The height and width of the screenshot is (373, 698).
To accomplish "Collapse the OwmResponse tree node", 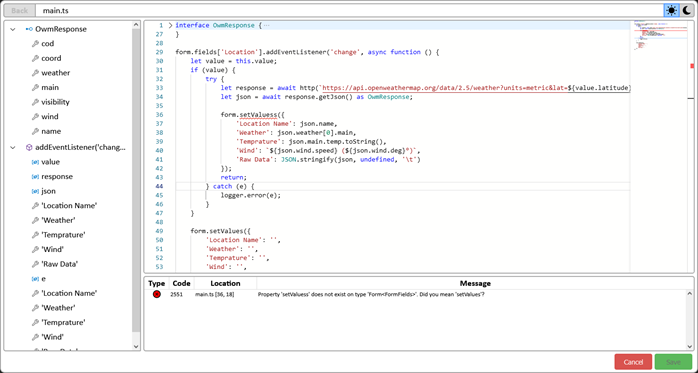I will coord(13,29).
